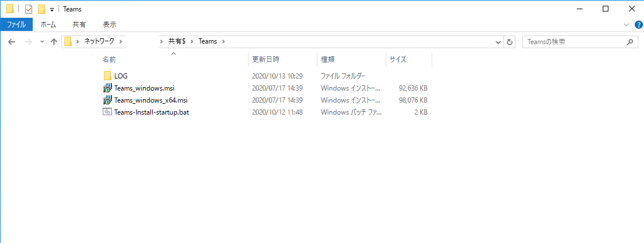644x243 pixels.
Task: Switch to the 共有 ribbon tab
Action: [79, 25]
